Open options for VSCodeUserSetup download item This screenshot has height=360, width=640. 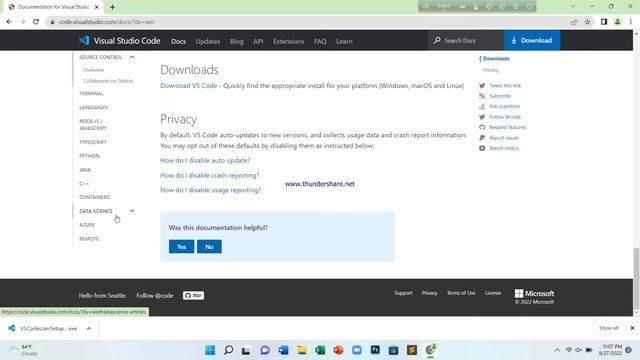89,328
